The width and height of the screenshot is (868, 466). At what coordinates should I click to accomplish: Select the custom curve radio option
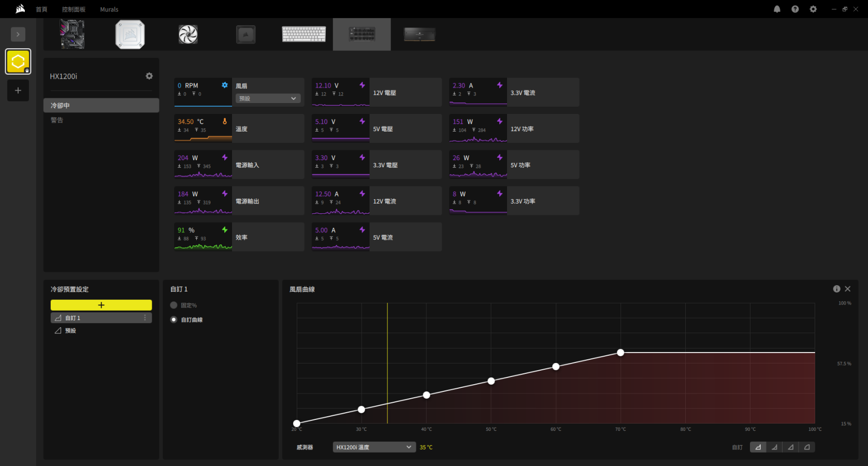[x=174, y=320]
